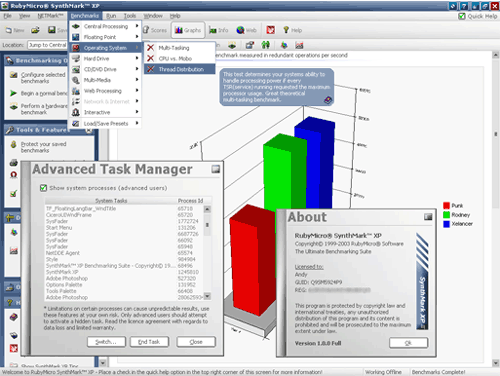
Task: Click the book icon in tooltip bubble
Action: [x=328, y=100]
